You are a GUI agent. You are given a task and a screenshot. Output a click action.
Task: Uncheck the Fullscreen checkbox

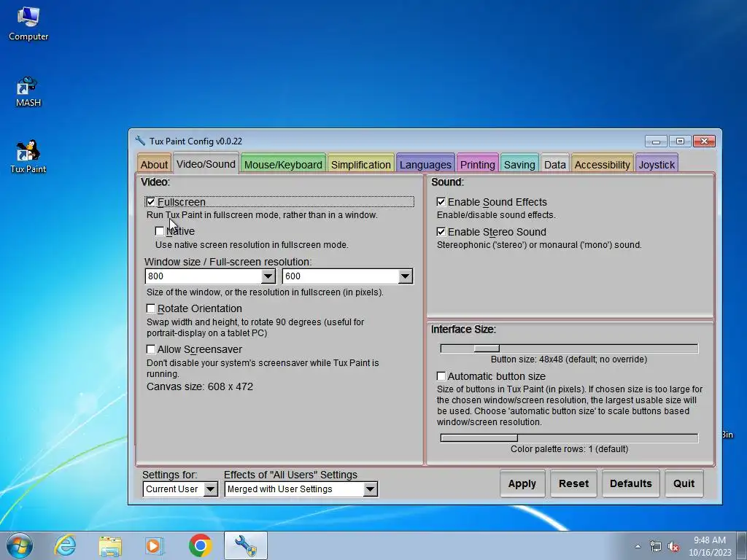(151, 202)
